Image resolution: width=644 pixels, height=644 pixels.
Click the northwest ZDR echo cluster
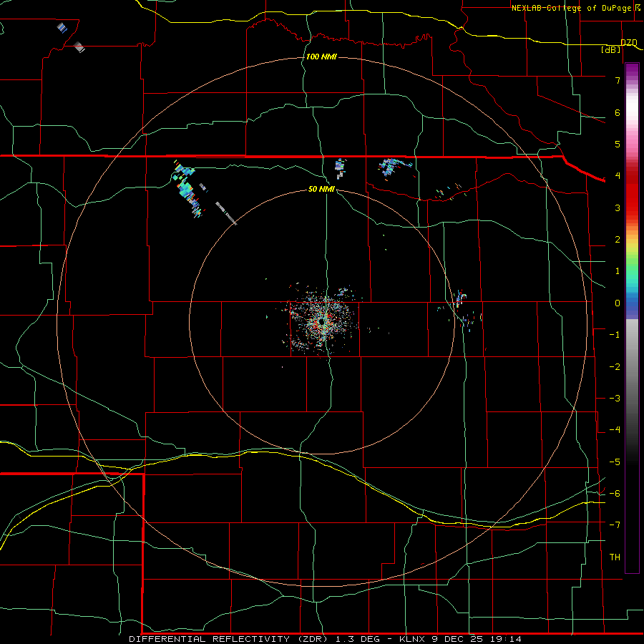pyautogui.click(x=187, y=188)
